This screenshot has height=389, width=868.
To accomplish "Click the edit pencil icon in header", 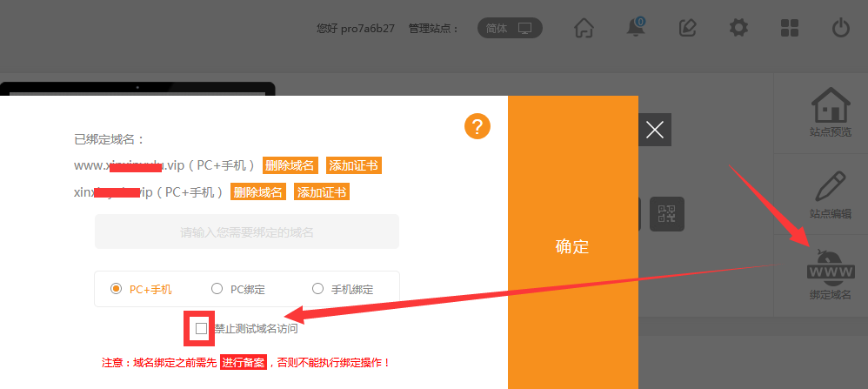I will click(x=687, y=28).
